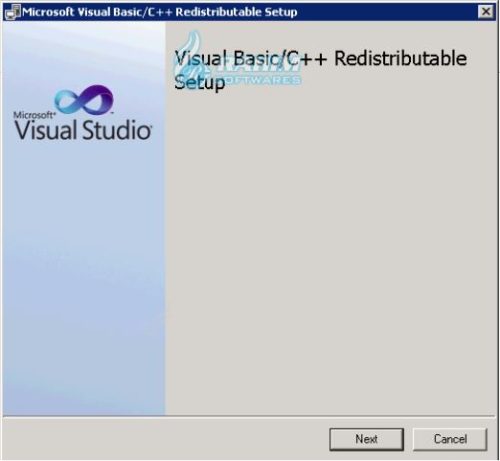Click the installer icon in the title bar
This screenshot has width=500, height=461.
click(13, 12)
